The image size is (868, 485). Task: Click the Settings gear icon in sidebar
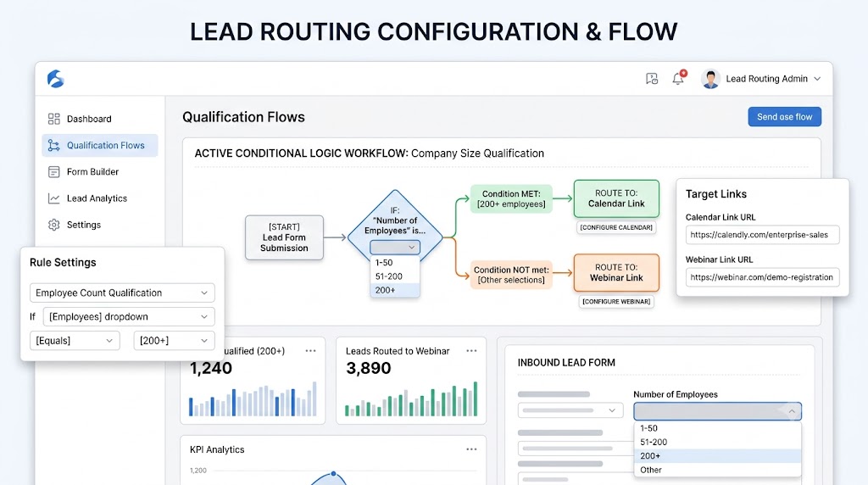(53, 225)
